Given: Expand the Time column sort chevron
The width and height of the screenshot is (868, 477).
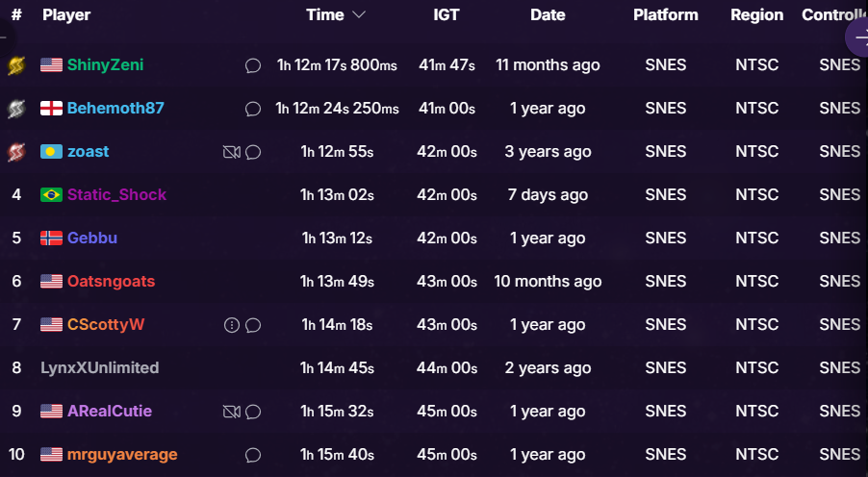Looking at the screenshot, I should tap(359, 15).
